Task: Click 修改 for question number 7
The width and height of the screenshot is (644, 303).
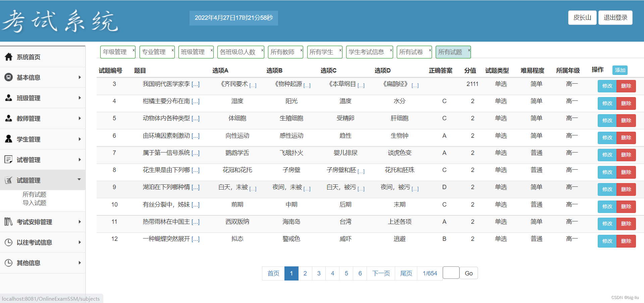Action: (x=607, y=155)
